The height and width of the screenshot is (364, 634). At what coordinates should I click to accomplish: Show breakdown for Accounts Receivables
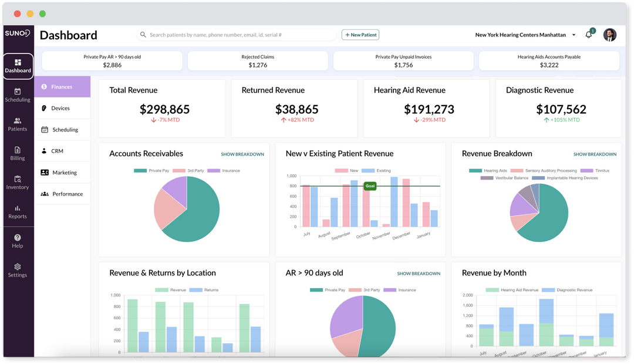[242, 154]
